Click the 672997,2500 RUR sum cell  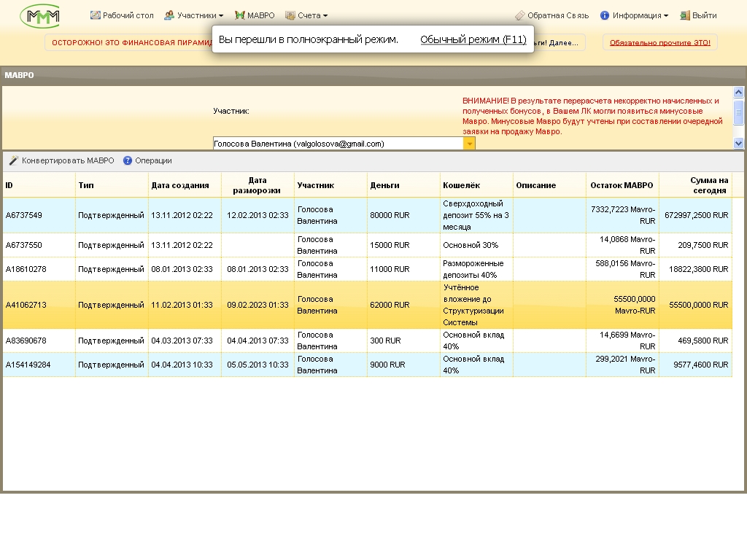695,215
